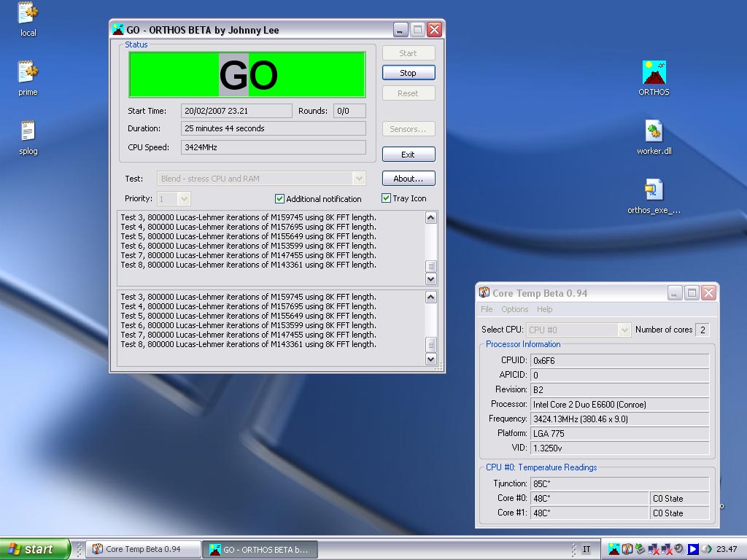Click scroll-up arrow of upper log pane
Viewport: 747px width, 560px height.
tap(430, 218)
